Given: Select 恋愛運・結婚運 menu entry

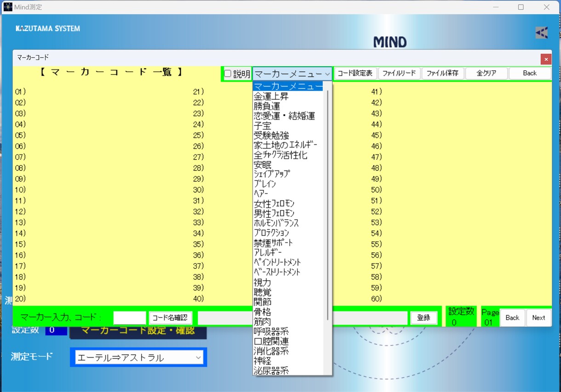Looking at the screenshot, I should 284,116.
